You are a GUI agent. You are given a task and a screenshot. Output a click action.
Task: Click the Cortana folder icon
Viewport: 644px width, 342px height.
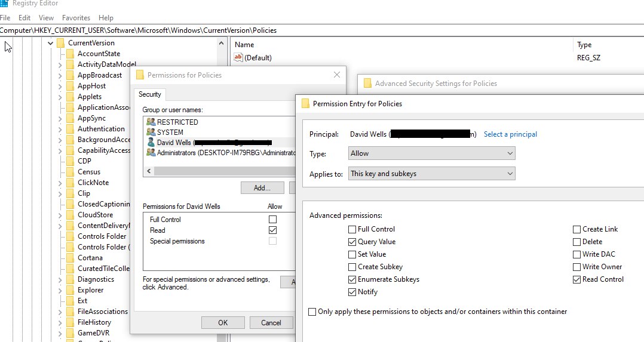pos(70,257)
